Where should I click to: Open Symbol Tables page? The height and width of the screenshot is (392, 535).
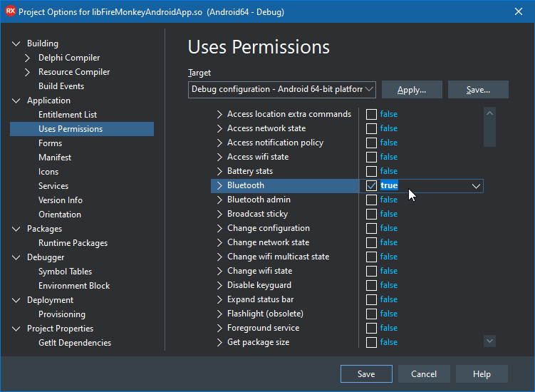[65, 272]
